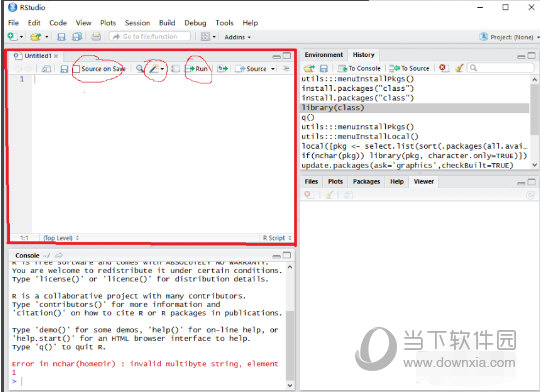
Task: Expand the recent files dropdown arrow
Action: coord(47,37)
